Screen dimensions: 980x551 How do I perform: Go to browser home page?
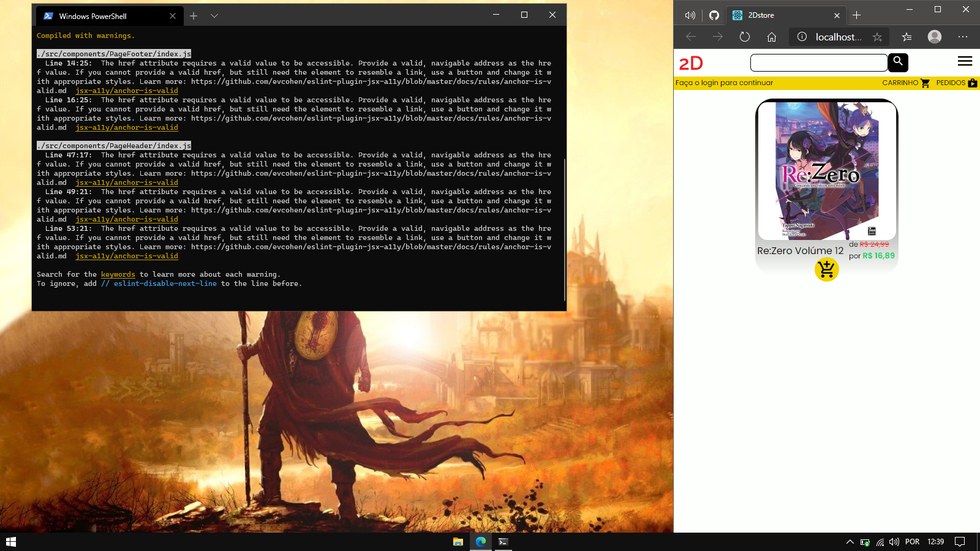coord(772,37)
